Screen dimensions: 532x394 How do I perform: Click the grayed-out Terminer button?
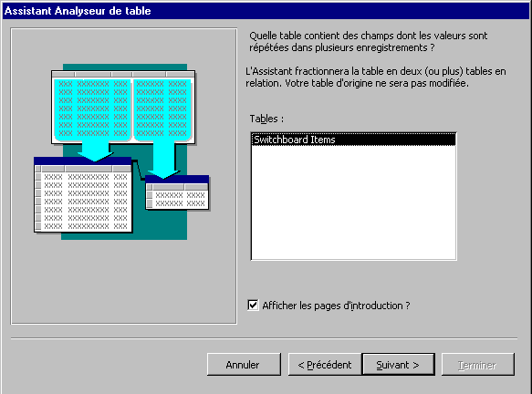tap(478, 365)
